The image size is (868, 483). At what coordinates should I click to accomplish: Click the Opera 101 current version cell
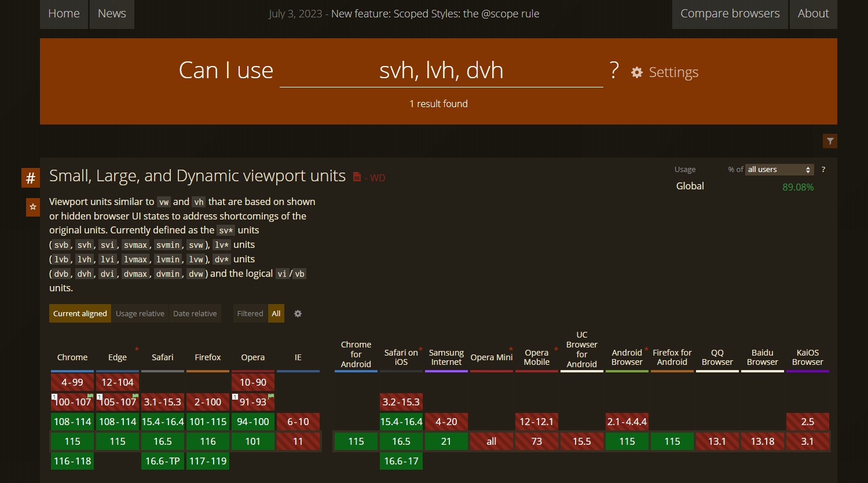click(253, 441)
